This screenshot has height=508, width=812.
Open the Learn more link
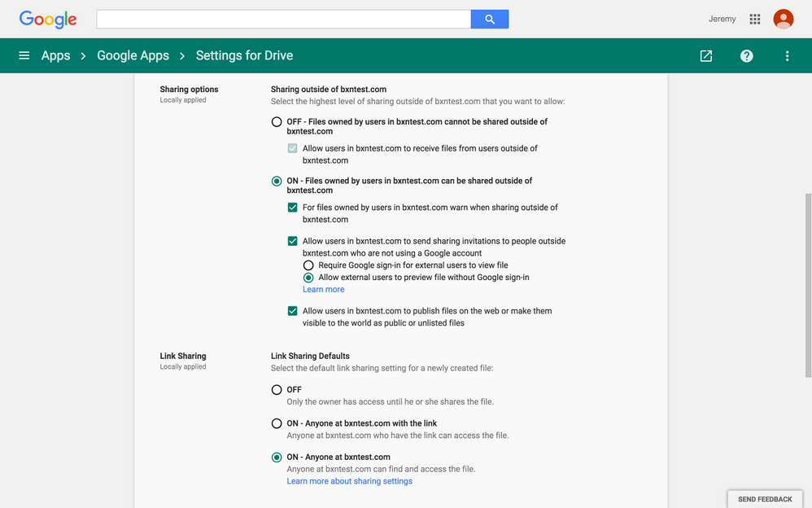(x=324, y=289)
